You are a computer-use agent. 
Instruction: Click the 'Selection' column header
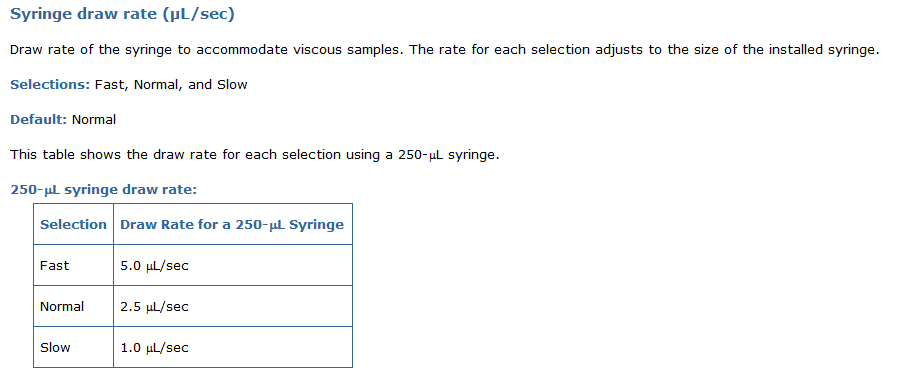click(74, 225)
